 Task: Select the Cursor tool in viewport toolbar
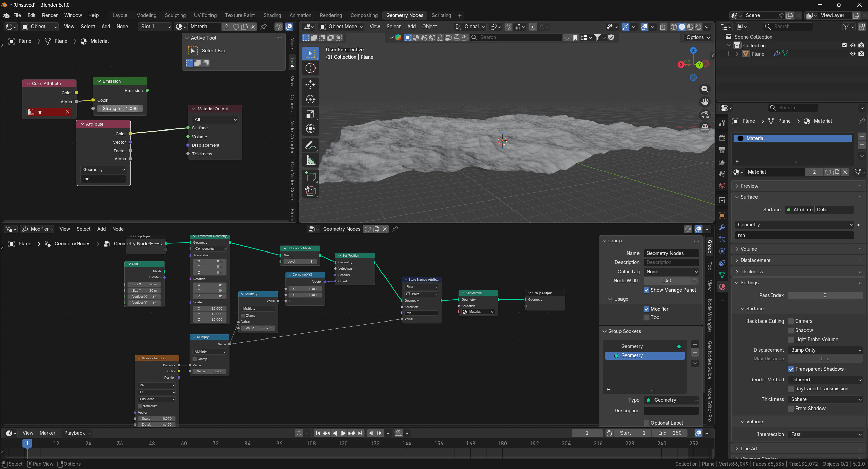point(310,68)
